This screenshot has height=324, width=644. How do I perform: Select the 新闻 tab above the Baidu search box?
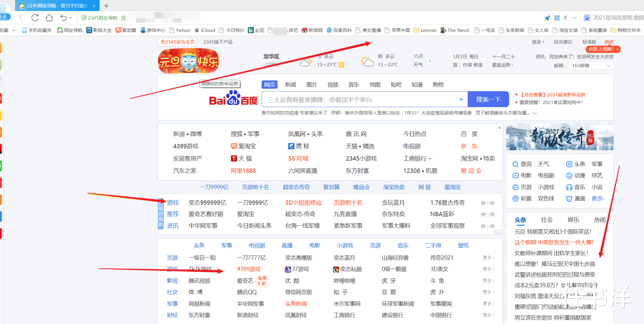[x=290, y=84]
